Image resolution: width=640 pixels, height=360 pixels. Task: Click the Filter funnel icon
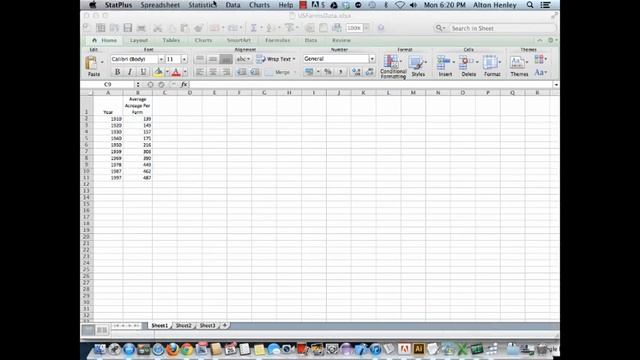289,28
